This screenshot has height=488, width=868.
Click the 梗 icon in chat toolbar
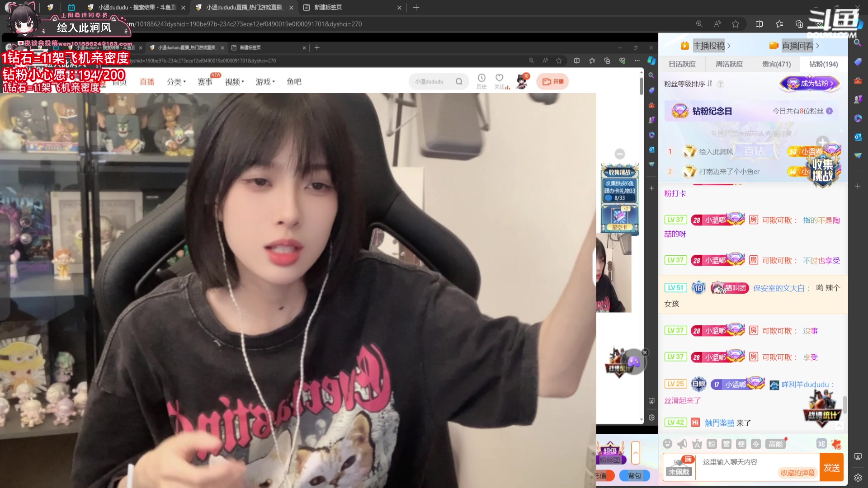click(741, 444)
